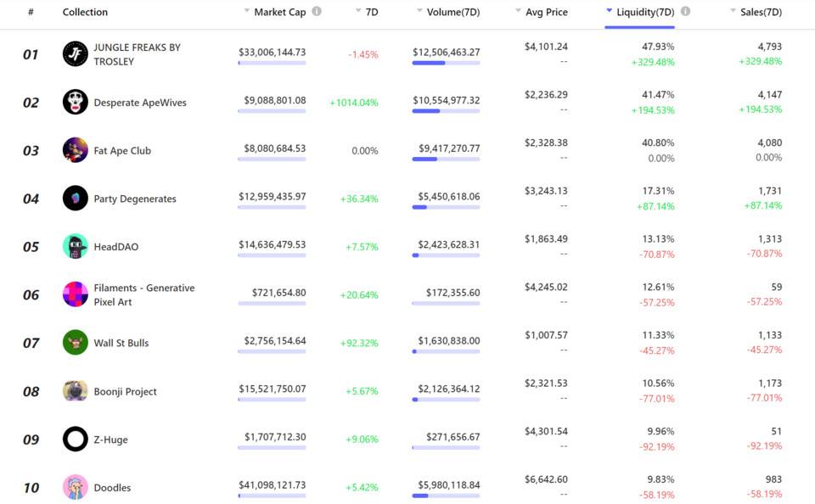Click the +92.32% 7D change value

[359, 343]
